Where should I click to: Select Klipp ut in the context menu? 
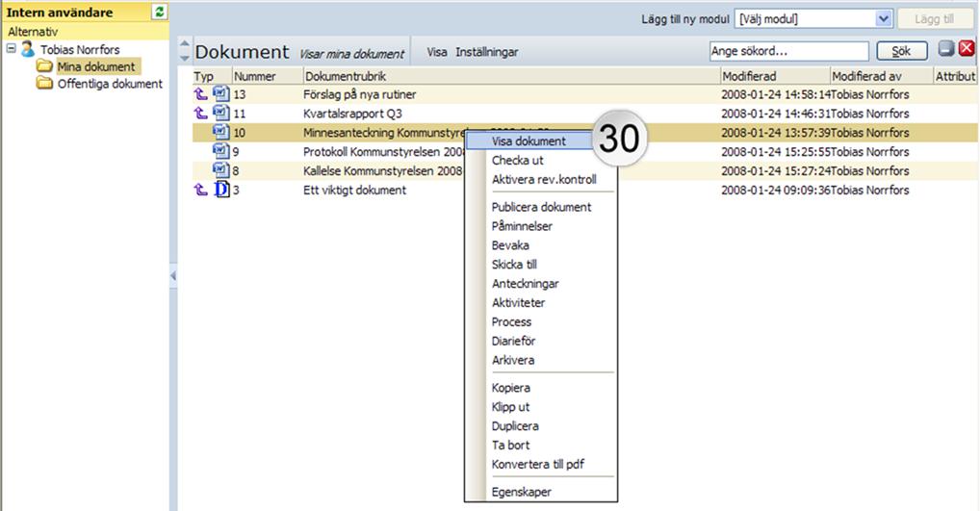[510, 407]
